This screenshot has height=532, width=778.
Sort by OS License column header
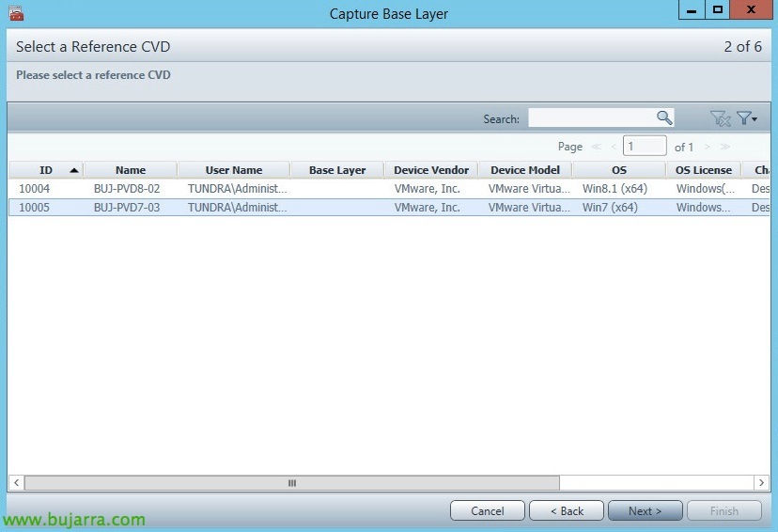(704, 170)
